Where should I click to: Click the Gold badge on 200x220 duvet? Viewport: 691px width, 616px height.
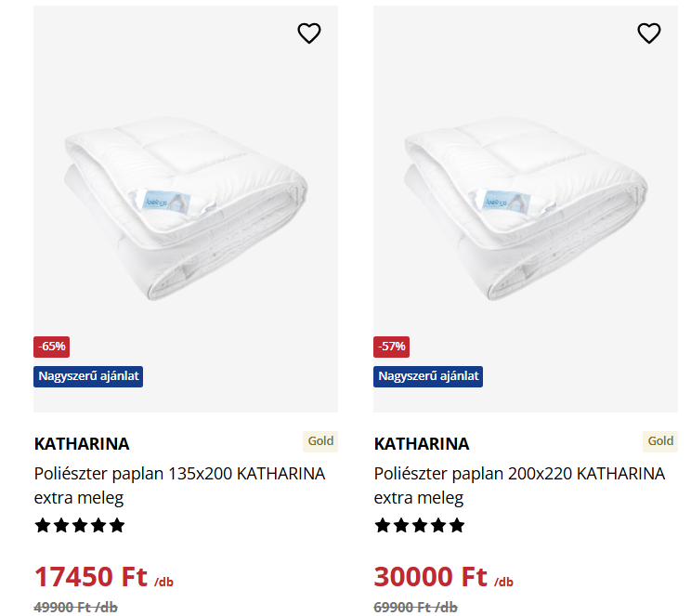coord(660,441)
